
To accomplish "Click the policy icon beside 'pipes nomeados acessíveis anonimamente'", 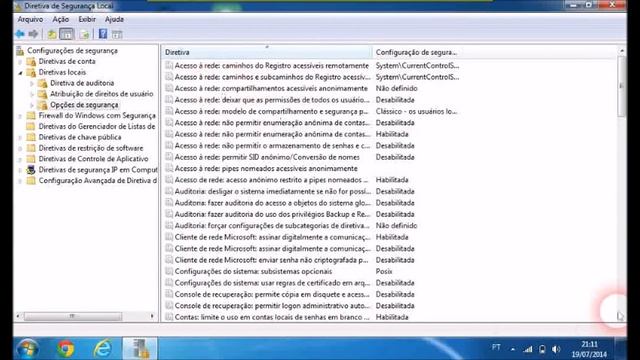I will [x=169, y=168].
